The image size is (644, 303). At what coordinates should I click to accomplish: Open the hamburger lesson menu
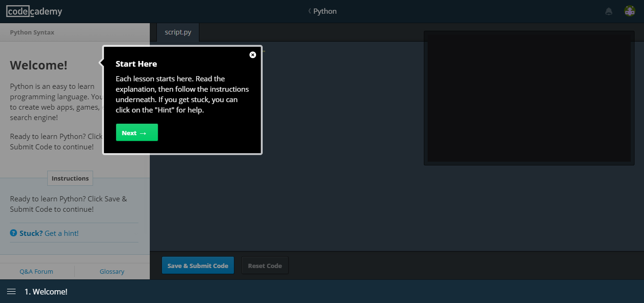pyautogui.click(x=11, y=292)
